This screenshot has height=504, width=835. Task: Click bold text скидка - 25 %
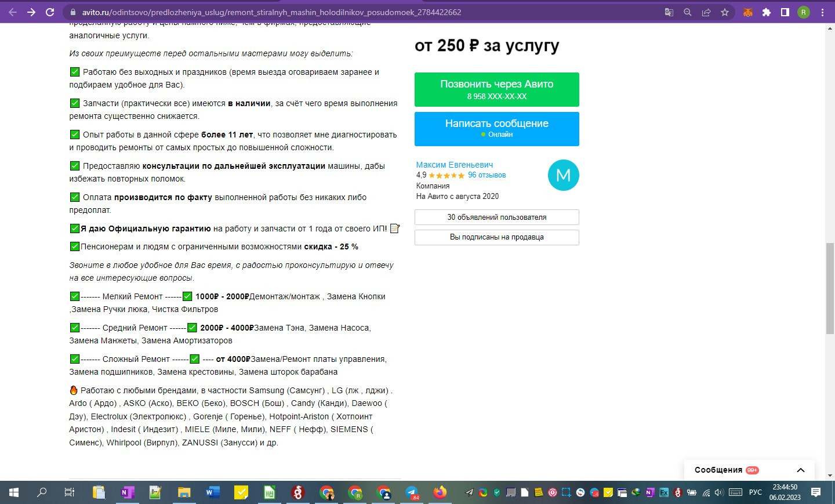tap(331, 246)
